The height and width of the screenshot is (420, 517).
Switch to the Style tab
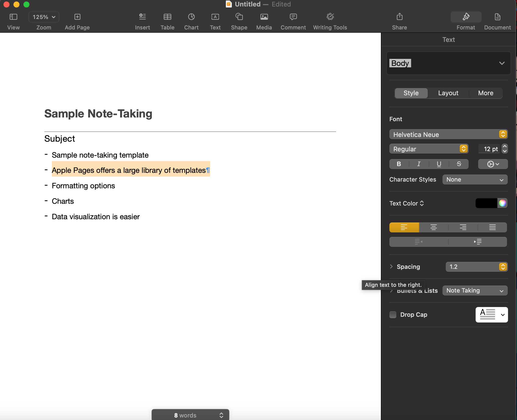[411, 93]
